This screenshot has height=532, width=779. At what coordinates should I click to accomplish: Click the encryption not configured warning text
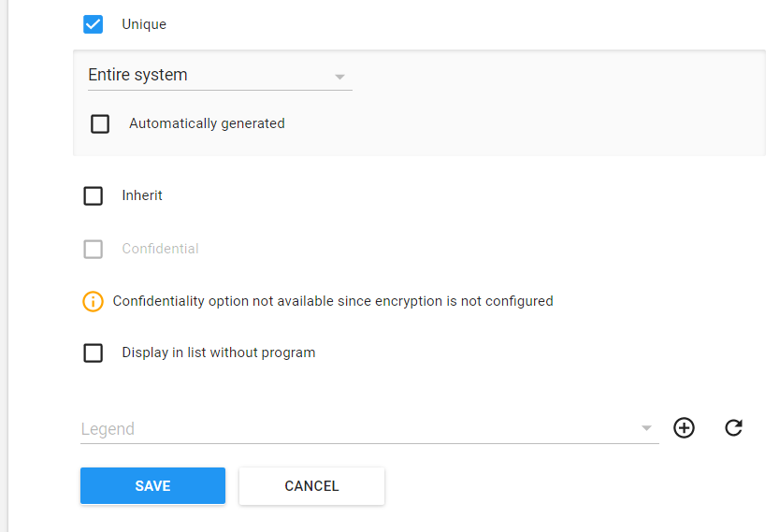click(333, 301)
